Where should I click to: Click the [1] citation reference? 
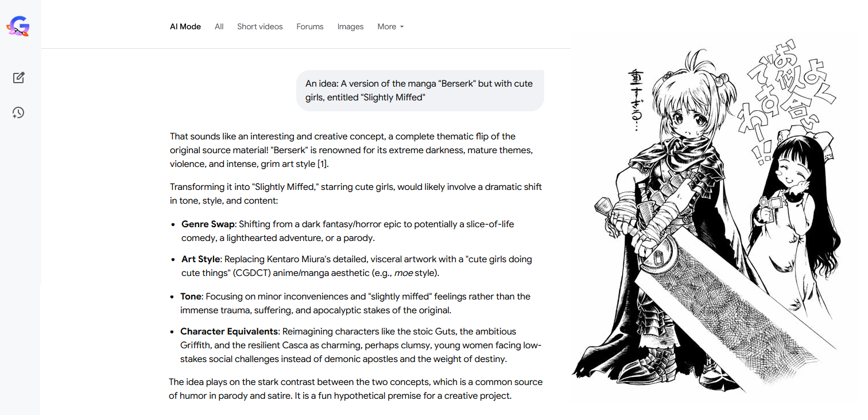(x=322, y=164)
